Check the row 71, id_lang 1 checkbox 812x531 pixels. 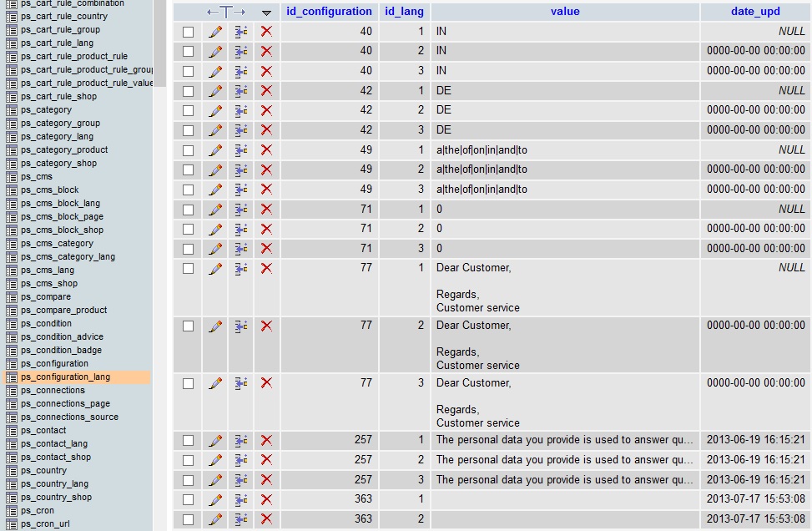(188, 210)
